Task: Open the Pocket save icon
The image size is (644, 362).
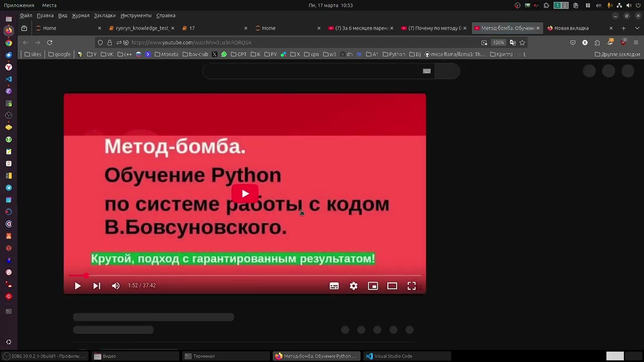Action: [573, 42]
